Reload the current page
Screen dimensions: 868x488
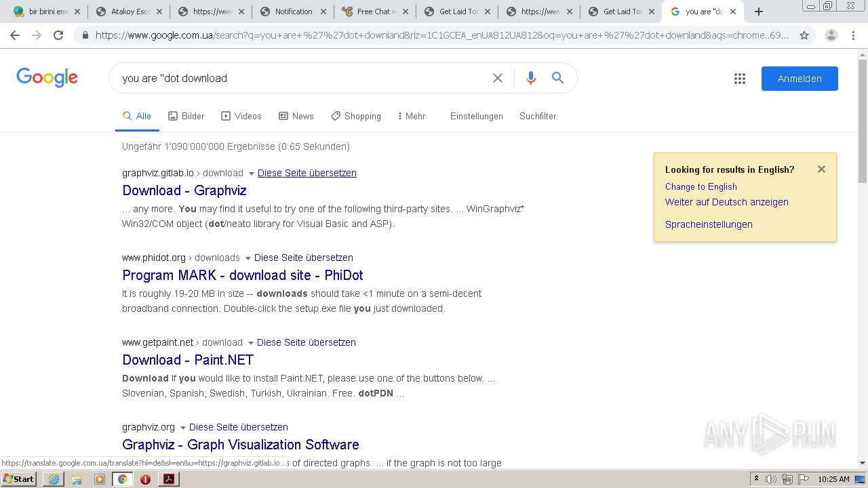click(x=58, y=35)
